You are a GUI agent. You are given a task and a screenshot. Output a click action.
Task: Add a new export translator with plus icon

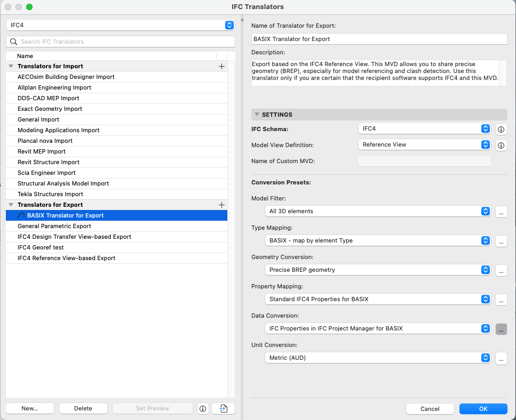click(x=221, y=205)
